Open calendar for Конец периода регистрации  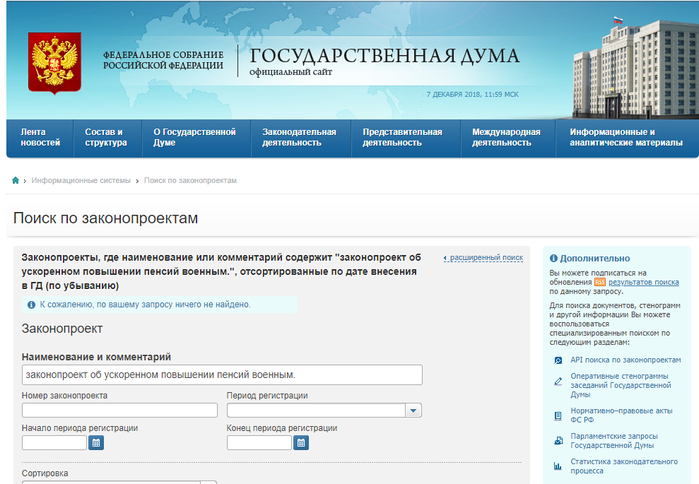tap(301, 443)
